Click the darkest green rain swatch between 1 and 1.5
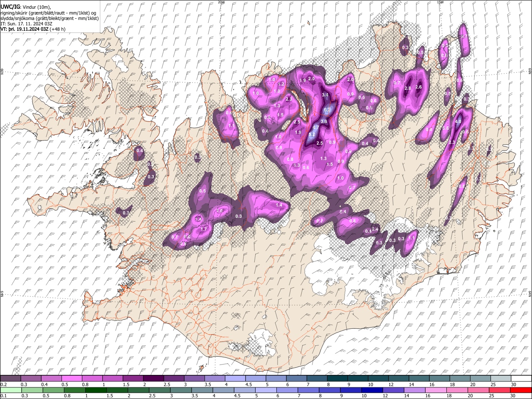This screenshot has height=399, width=532. pos(96,390)
